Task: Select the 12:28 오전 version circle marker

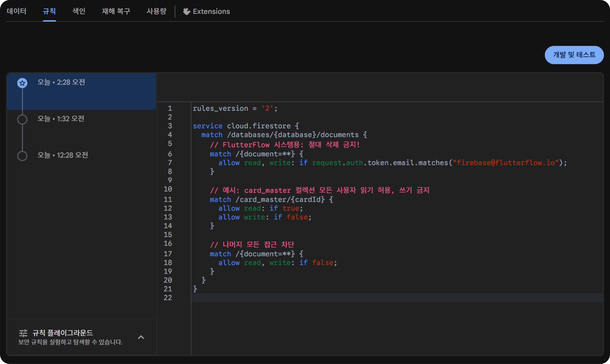Action: (22, 156)
